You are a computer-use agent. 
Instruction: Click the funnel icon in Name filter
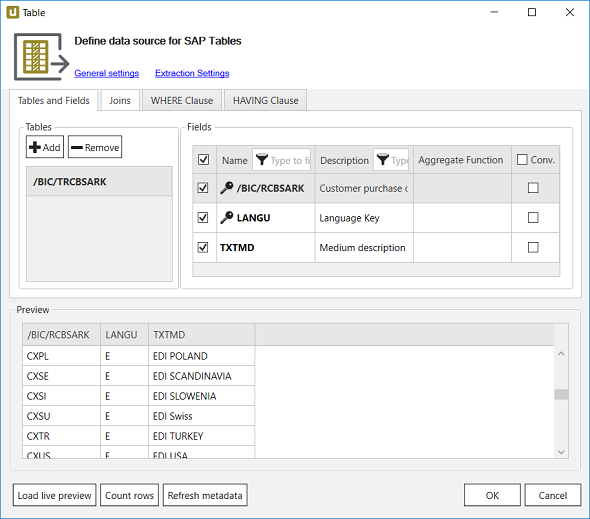[x=262, y=160]
